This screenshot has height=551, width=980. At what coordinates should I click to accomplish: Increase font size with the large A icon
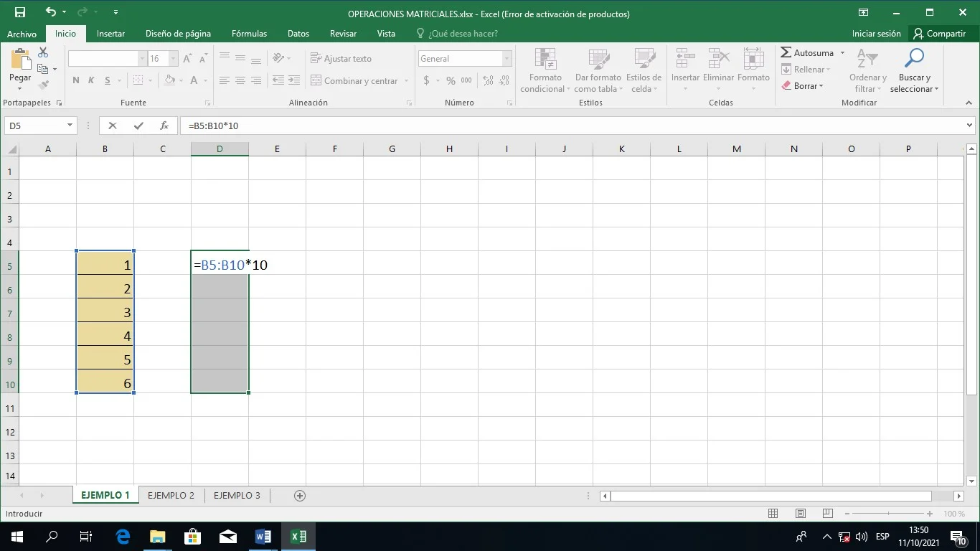188,59
